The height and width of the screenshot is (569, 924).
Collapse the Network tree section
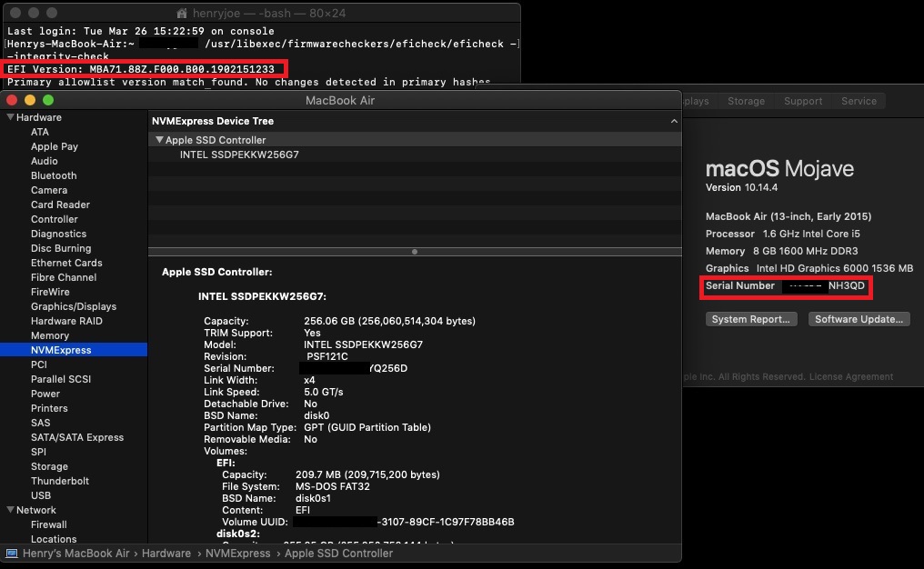pos(10,510)
